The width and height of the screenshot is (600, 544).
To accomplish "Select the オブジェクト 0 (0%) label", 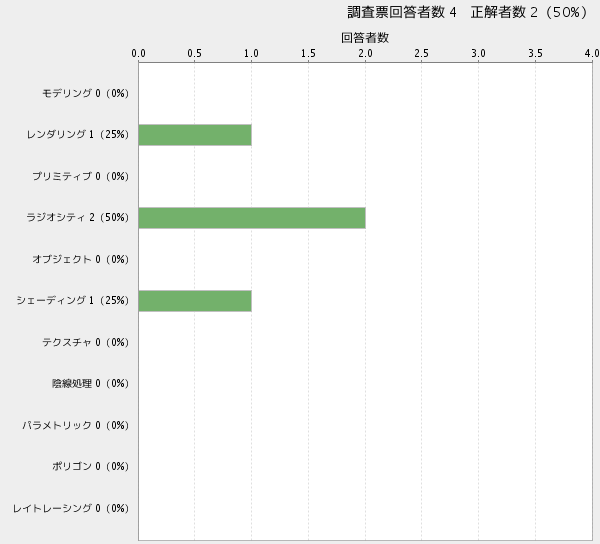I will tap(80, 260).
